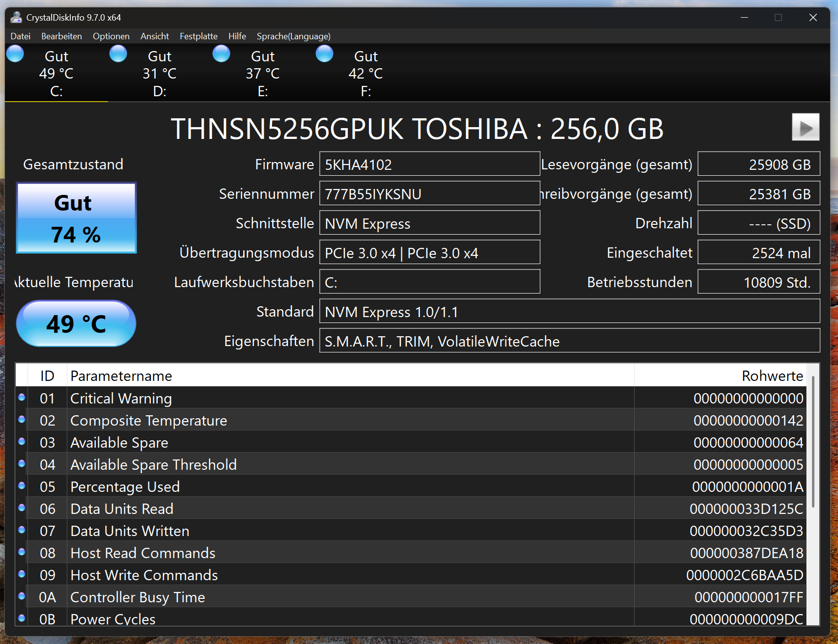Click the Gesamtzustand label
This screenshot has height=644, width=838.
[x=73, y=164]
